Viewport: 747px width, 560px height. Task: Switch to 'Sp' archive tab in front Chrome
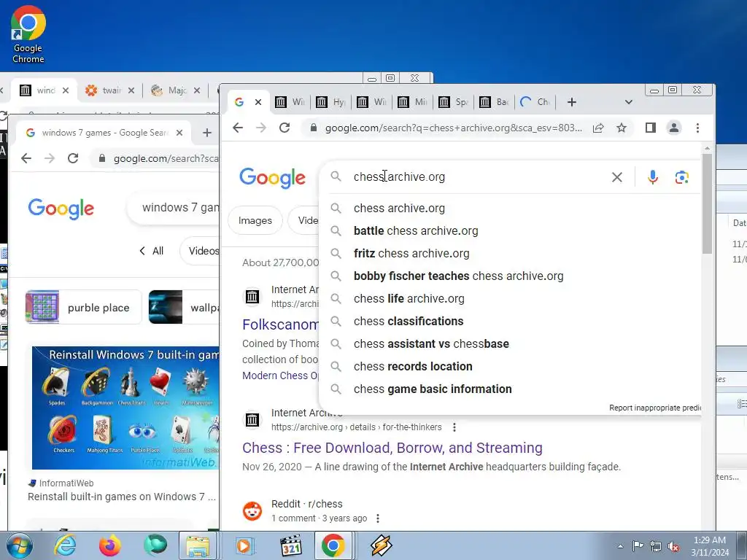point(454,102)
